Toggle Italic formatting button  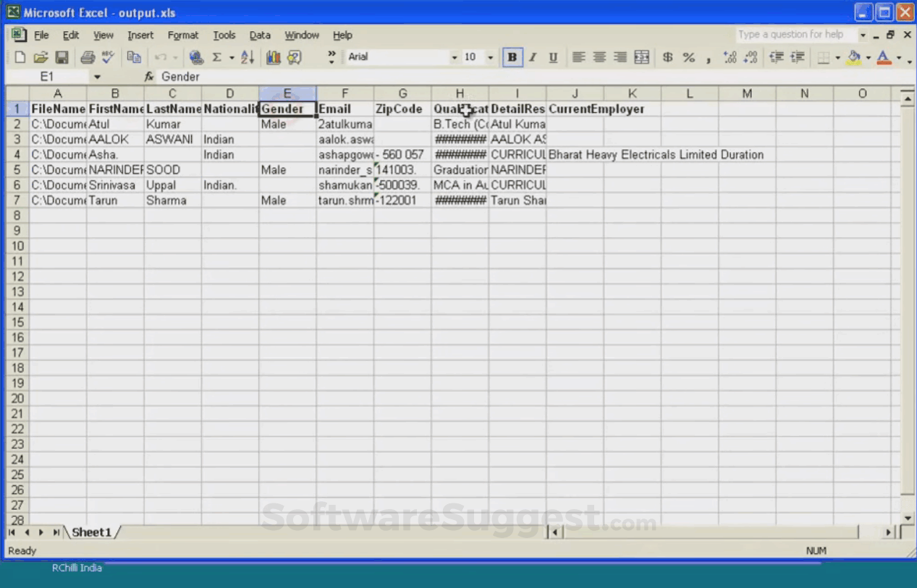(533, 57)
